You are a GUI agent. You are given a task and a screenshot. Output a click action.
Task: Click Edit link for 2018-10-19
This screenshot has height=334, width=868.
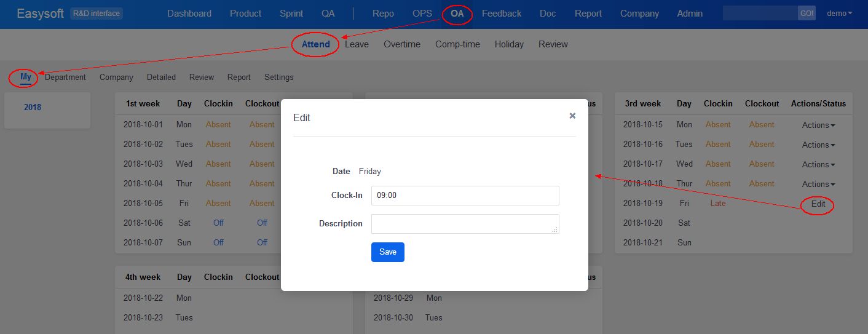click(818, 204)
